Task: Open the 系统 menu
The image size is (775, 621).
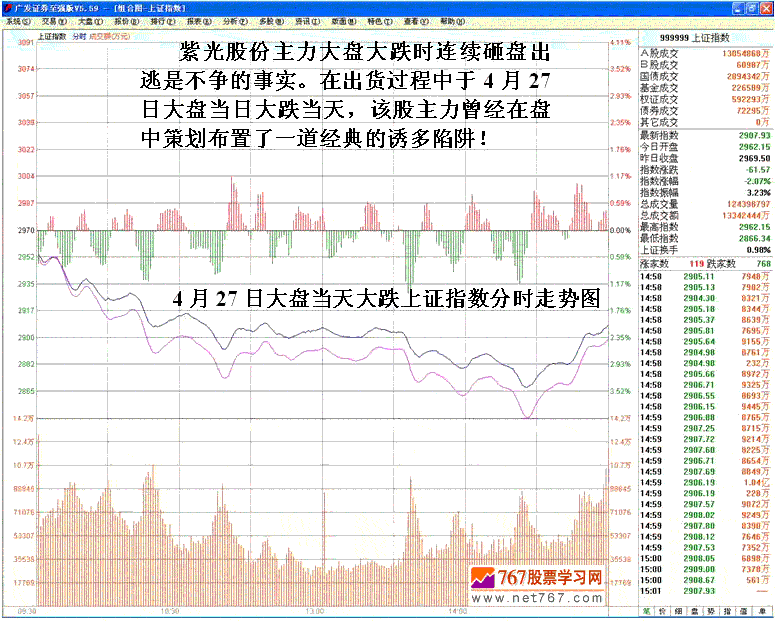Action: [x=17, y=21]
